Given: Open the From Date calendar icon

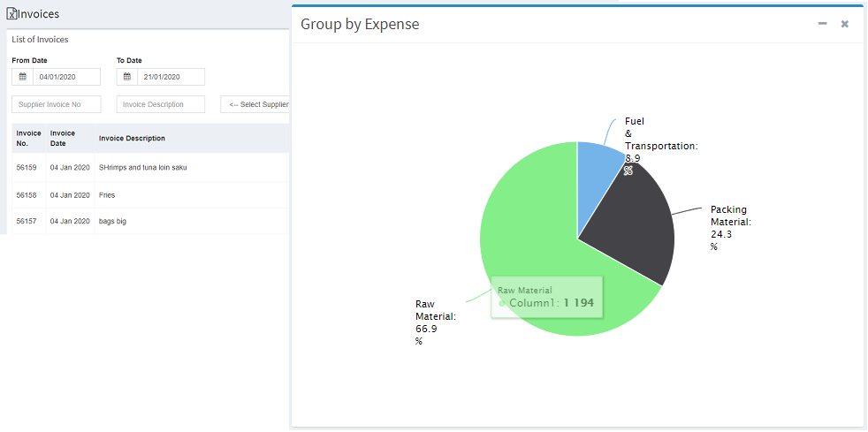Looking at the screenshot, I should (22, 77).
